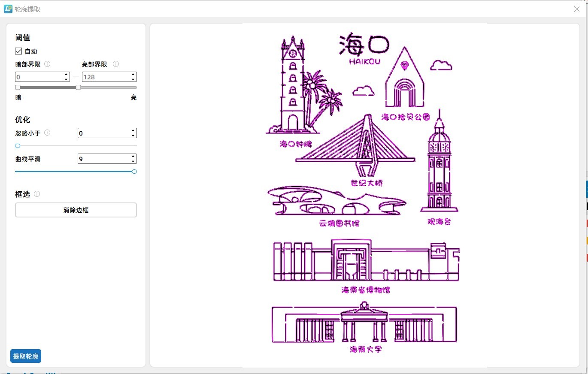The width and height of the screenshot is (588, 374).
Task: Click the up stepper arrow for 曲线平滑
Action: pyautogui.click(x=133, y=156)
